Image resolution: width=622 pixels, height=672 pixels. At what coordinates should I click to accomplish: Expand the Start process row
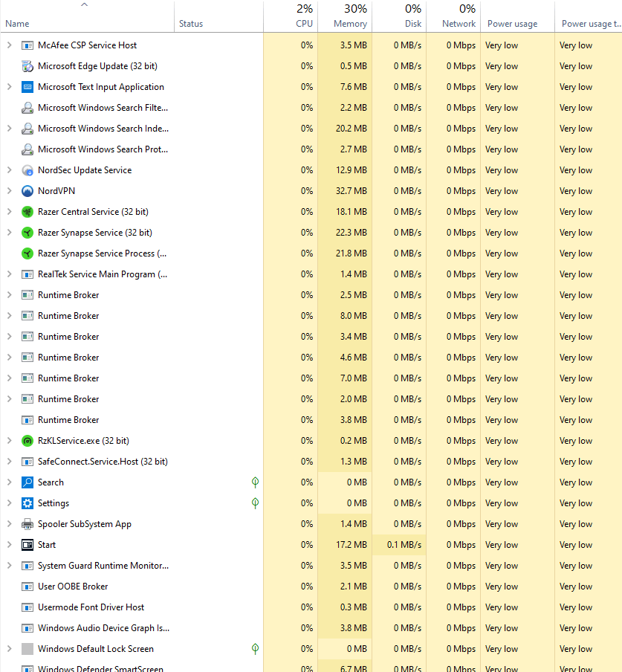click(x=10, y=545)
